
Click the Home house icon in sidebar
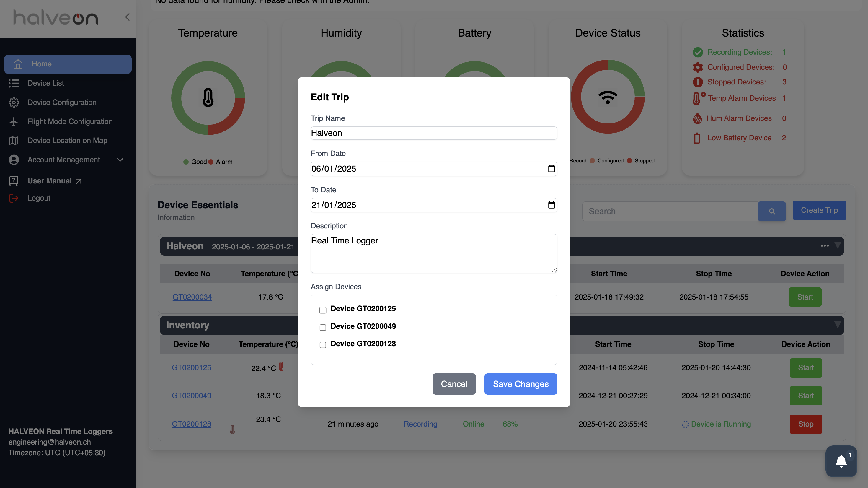tap(18, 64)
